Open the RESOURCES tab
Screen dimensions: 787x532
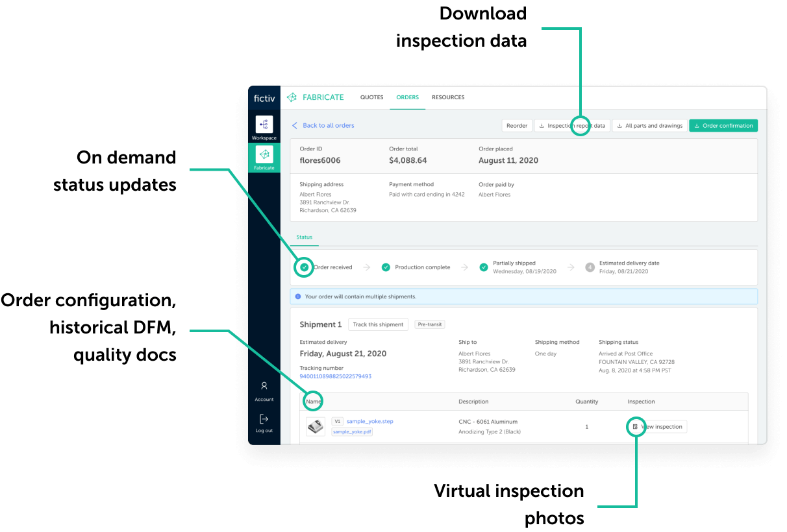(448, 97)
